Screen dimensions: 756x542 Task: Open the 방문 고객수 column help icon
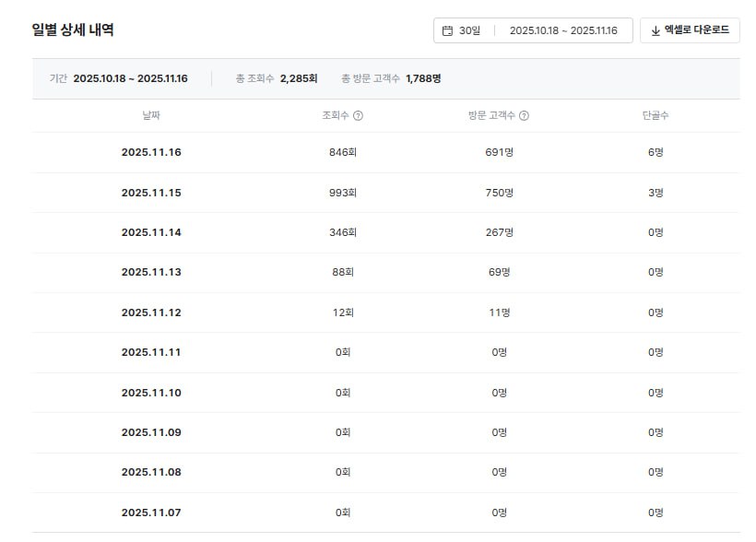coord(524,116)
